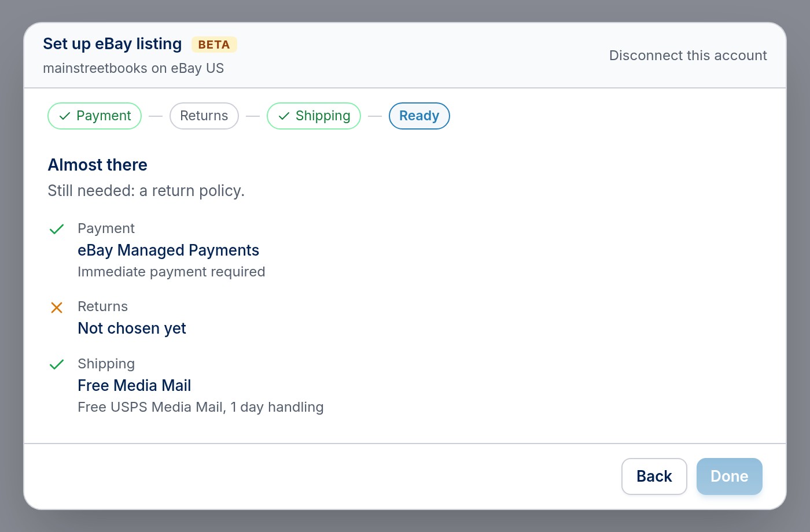
Task: Click the Back button
Action: tap(654, 476)
